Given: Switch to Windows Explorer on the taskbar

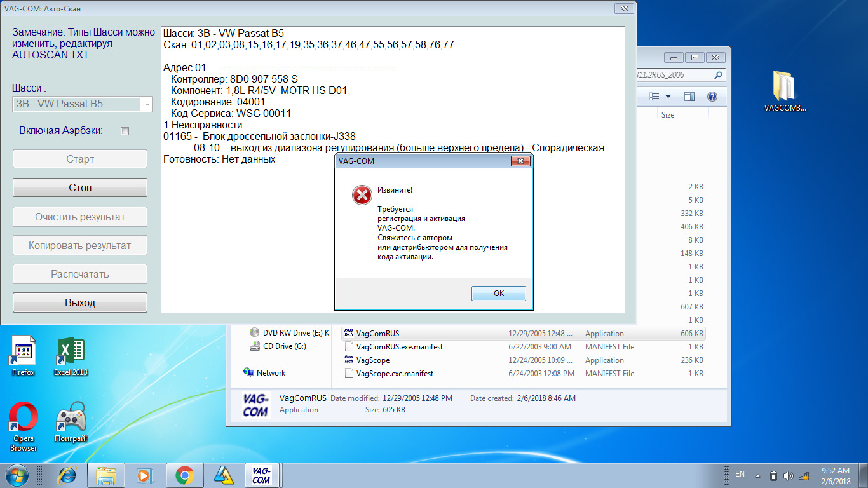Looking at the screenshot, I should pyautogui.click(x=105, y=475).
